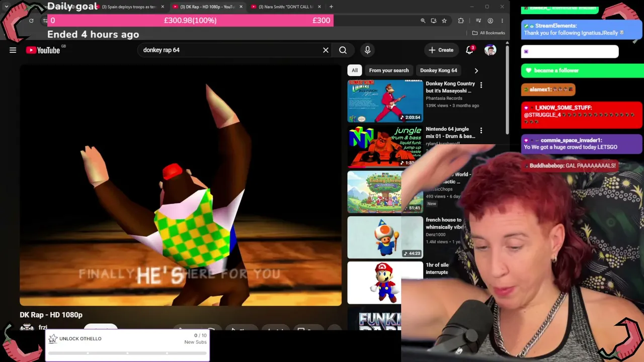Image resolution: width=644 pixels, height=362 pixels.
Task: Open the Donkey Kong Country jazz thumbnail
Action: tap(385, 101)
